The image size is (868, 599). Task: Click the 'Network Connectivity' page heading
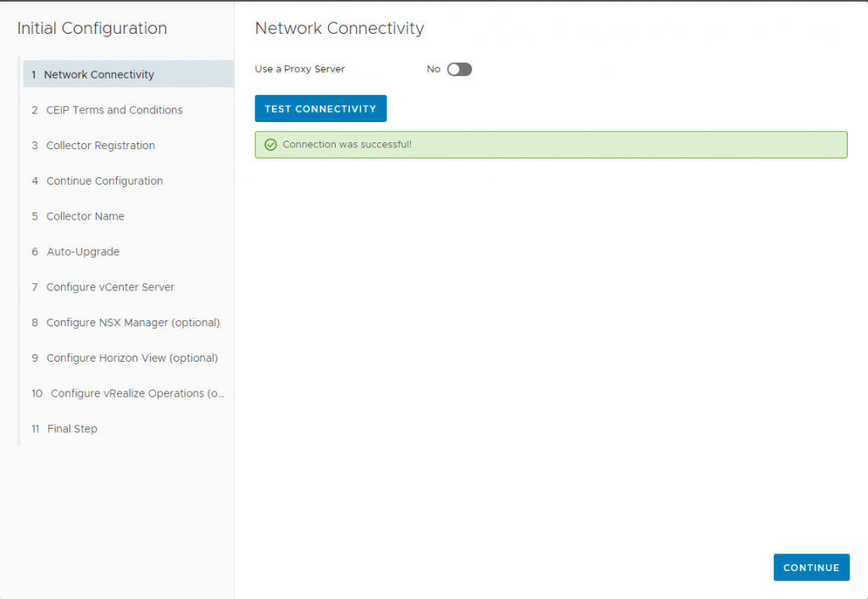[x=339, y=28]
